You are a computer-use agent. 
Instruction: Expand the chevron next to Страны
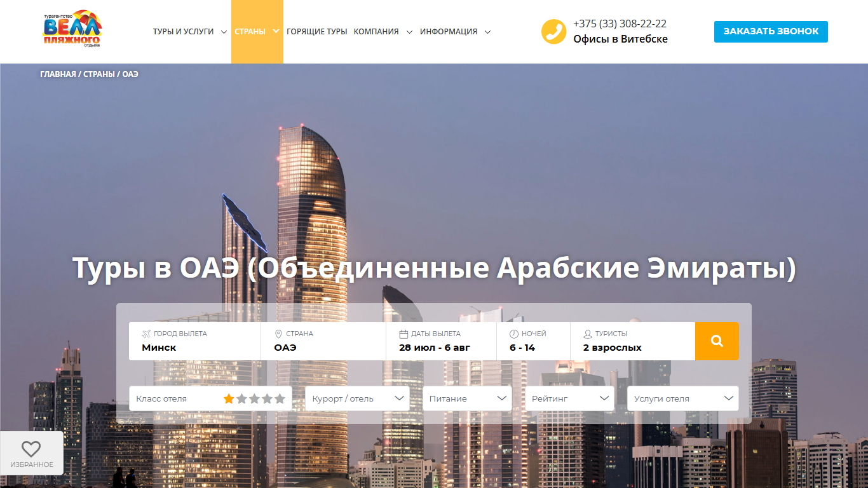(x=276, y=30)
